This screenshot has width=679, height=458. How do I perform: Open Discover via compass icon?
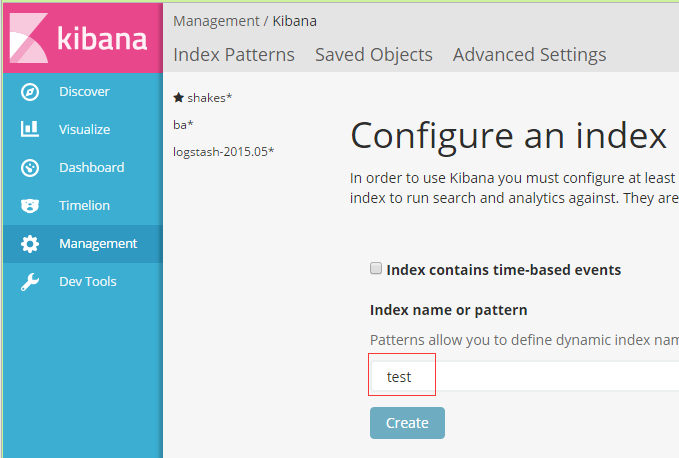[x=30, y=92]
